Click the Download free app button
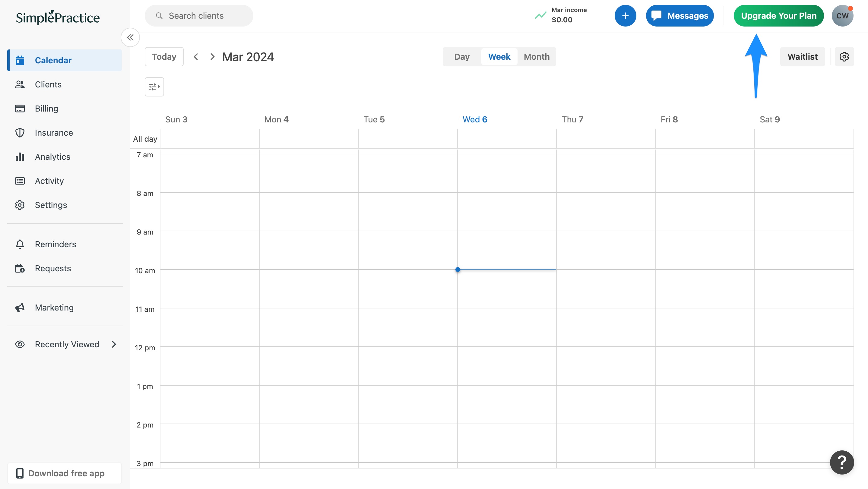 coord(64,473)
